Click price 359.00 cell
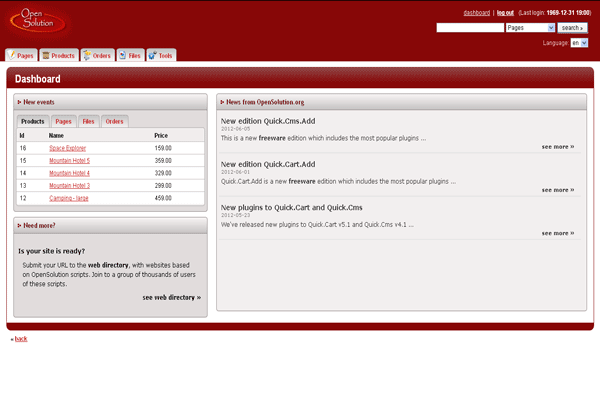The width and height of the screenshot is (600, 400). (163, 161)
